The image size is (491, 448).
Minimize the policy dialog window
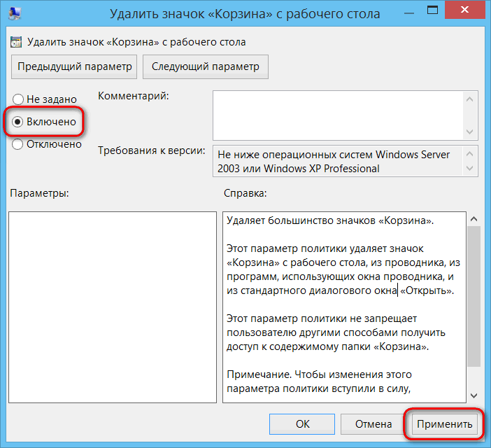click(x=409, y=13)
